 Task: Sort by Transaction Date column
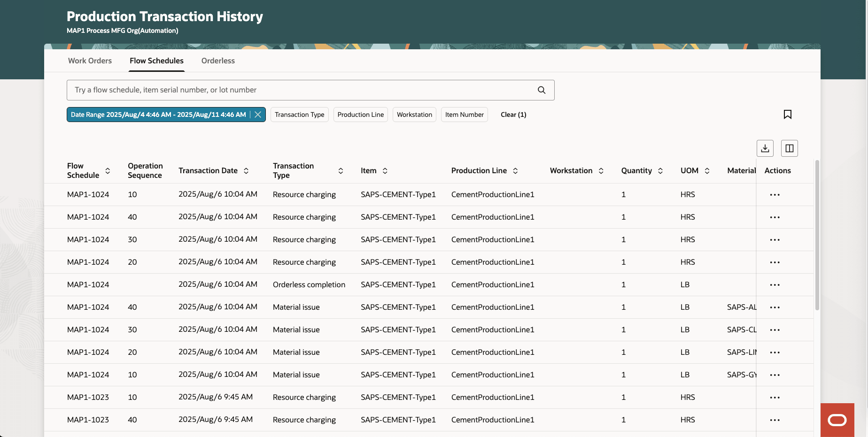(246, 170)
